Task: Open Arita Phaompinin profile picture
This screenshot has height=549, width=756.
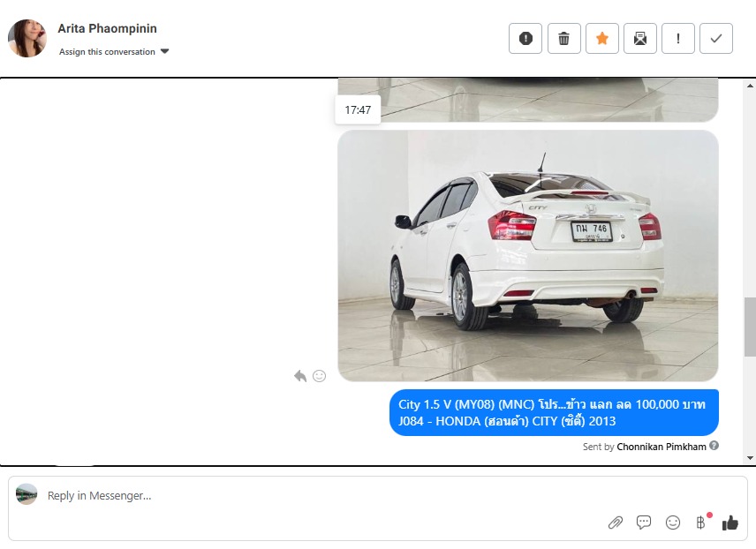Action: [27, 38]
